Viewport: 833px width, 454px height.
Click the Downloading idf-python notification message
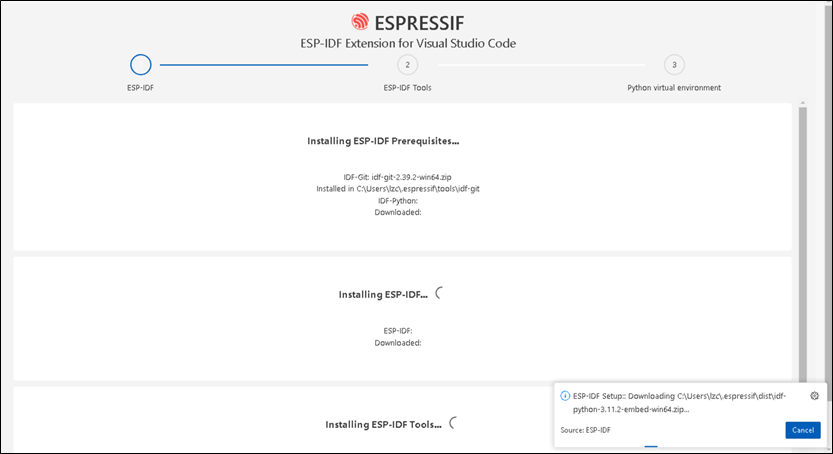click(680, 402)
